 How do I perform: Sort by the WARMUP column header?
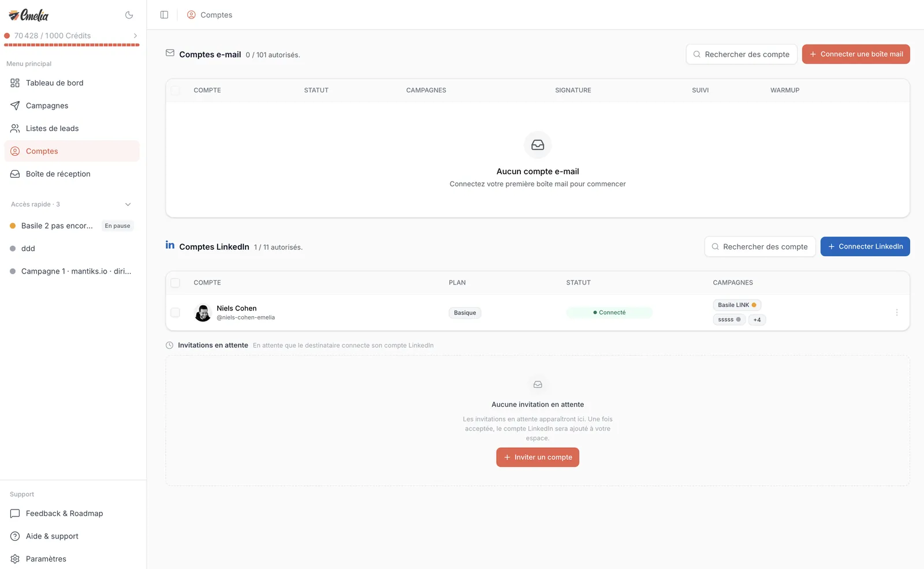coord(785,91)
